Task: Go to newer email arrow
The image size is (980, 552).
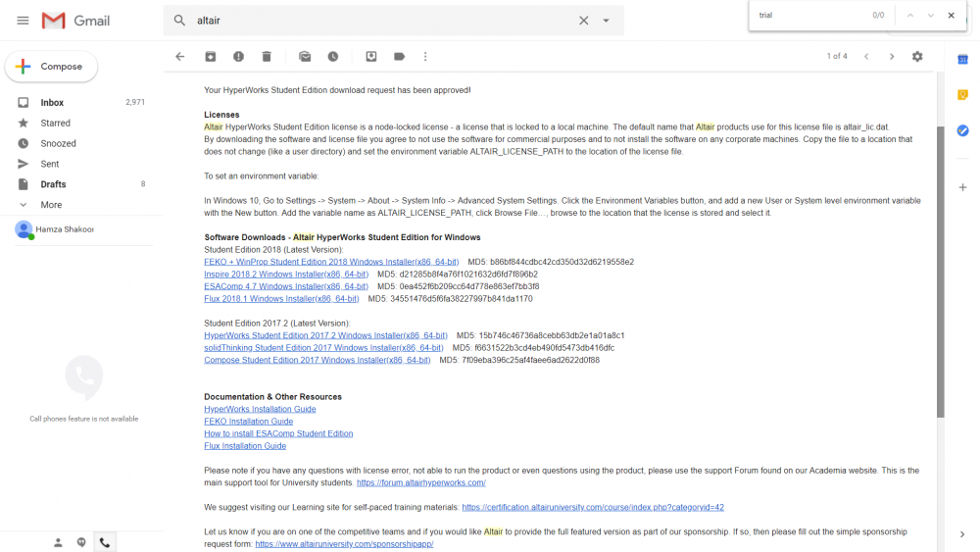Action: 866,56
